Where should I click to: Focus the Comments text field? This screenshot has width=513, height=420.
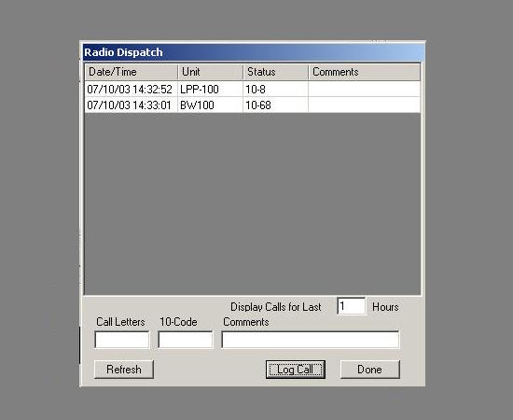pyautogui.click(x=311, y=340)
